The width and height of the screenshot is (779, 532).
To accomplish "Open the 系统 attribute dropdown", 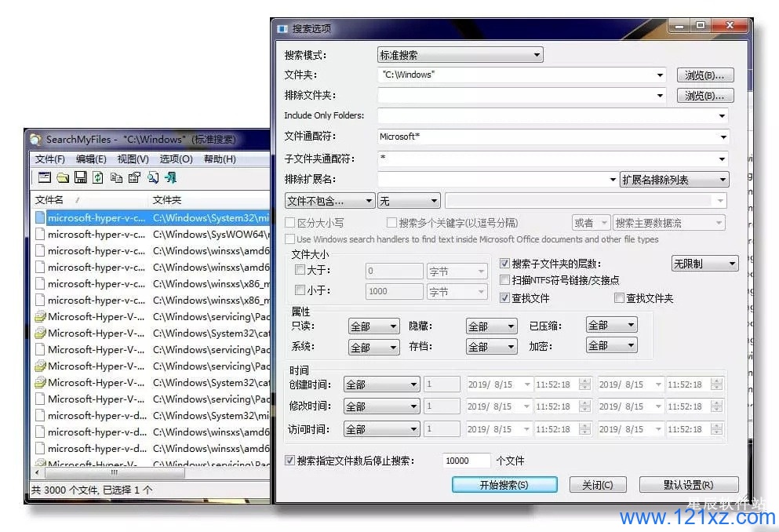I will 373,346.
